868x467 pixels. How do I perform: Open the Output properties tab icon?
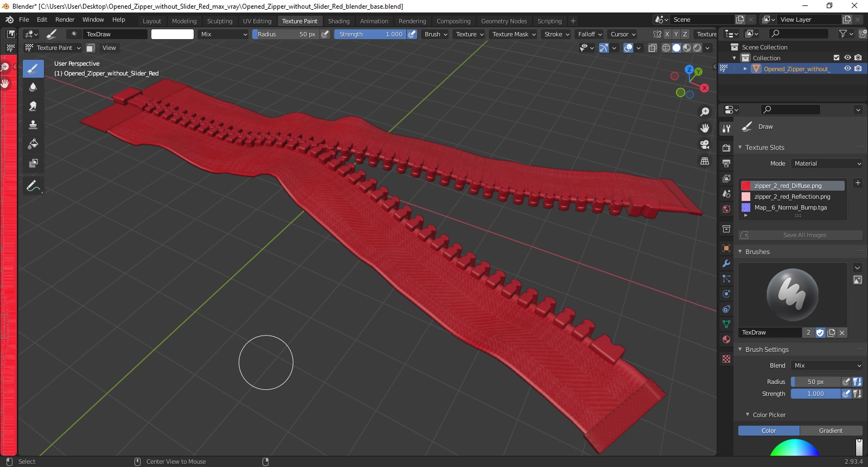726,163
